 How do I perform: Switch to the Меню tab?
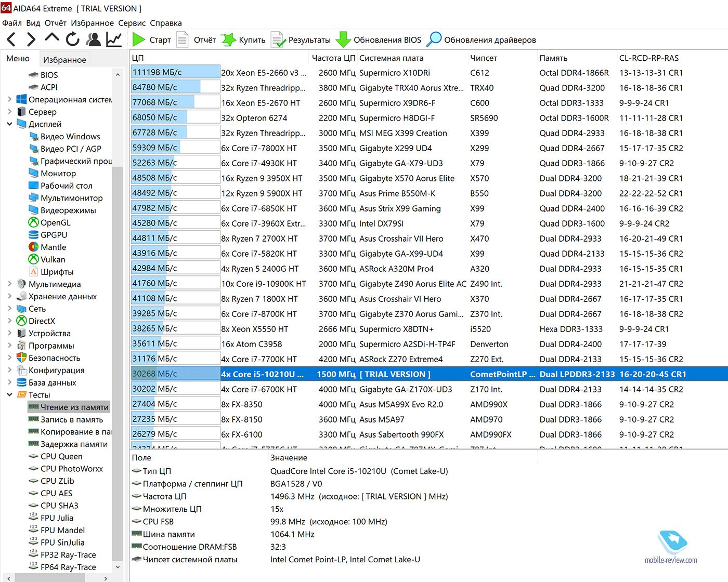pyautogui.click(x=18, y=59)
